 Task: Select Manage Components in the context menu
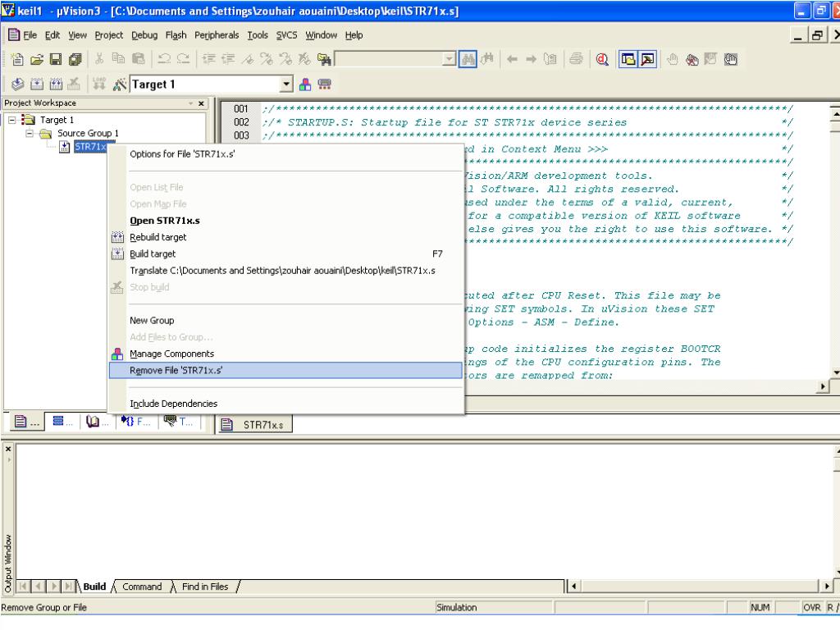[285, 354]
